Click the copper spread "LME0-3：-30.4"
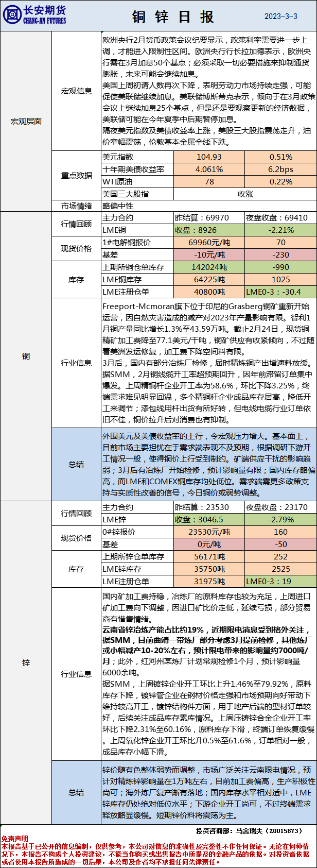The width and height of the screenshot is (317, 868). pyautogui.click(x=280, y=292)
